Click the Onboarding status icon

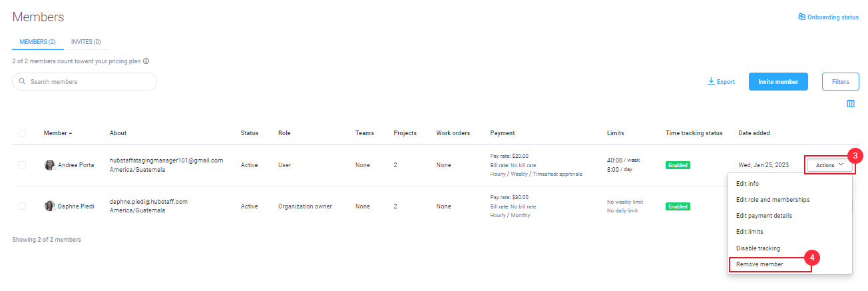tap(801, 17)
